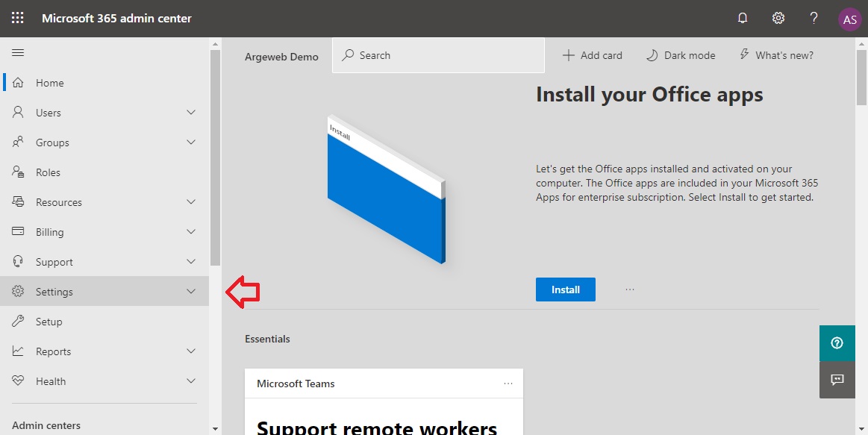The width and height of the screenshot is (868, 435).
Task: Open the gray feedback chat button
Action: coord(837,380)
